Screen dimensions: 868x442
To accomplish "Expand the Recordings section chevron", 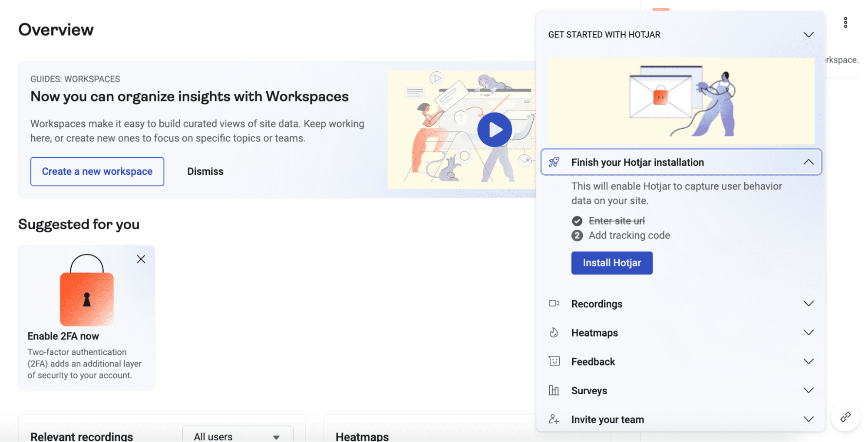I will (808, 304).
